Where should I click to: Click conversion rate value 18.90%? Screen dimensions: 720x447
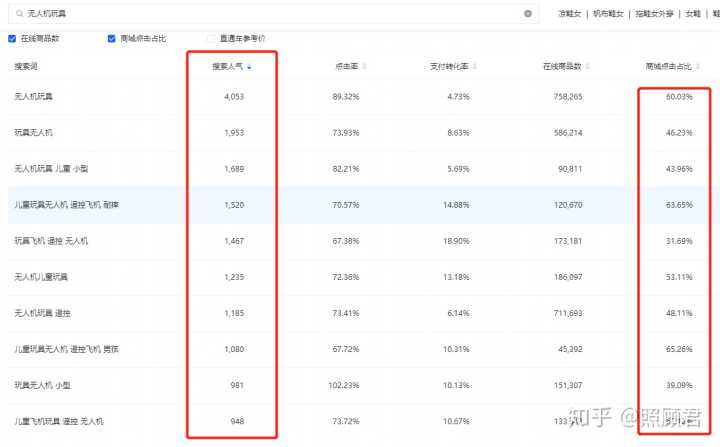pos(456,241)
